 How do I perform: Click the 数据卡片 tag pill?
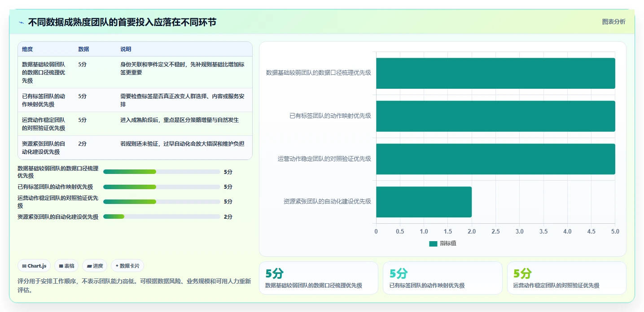point(127,266)
